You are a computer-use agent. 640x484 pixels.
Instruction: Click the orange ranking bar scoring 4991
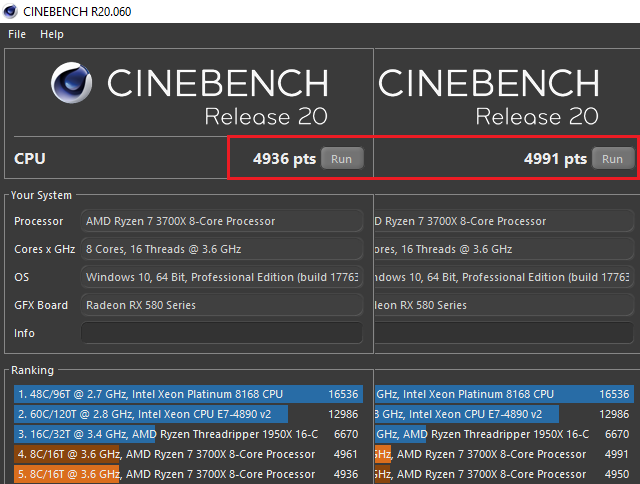[x=500, y=454]
